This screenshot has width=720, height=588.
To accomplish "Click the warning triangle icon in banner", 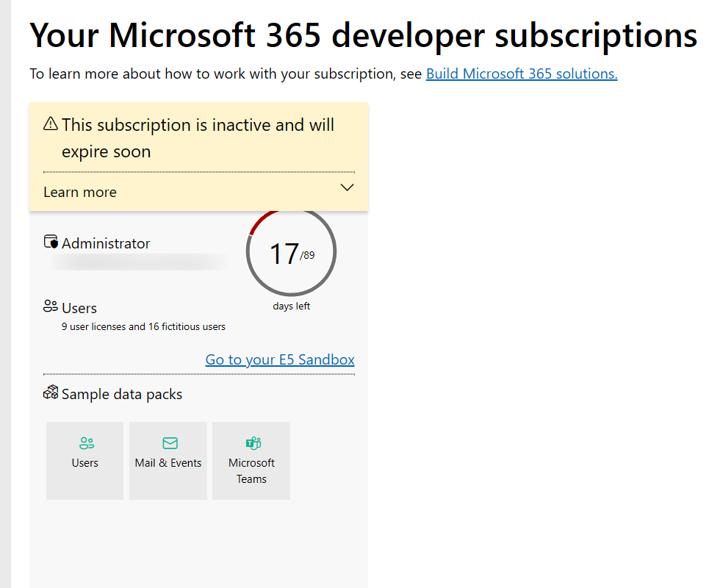I will click(x=51, y=124).
